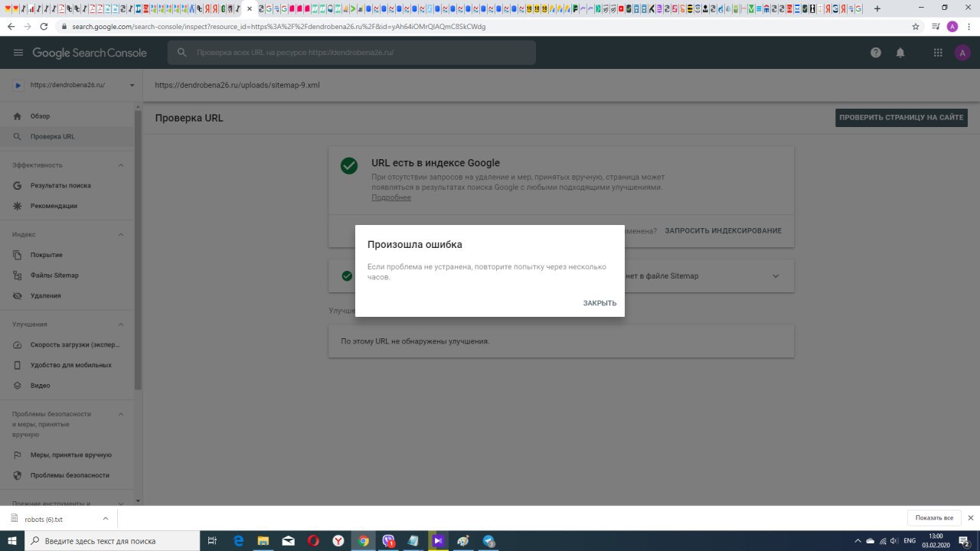Click the Удаления crossed-eye icon
Image resolution: width=980 pixels, height=551 pixels.
point(17,296)
